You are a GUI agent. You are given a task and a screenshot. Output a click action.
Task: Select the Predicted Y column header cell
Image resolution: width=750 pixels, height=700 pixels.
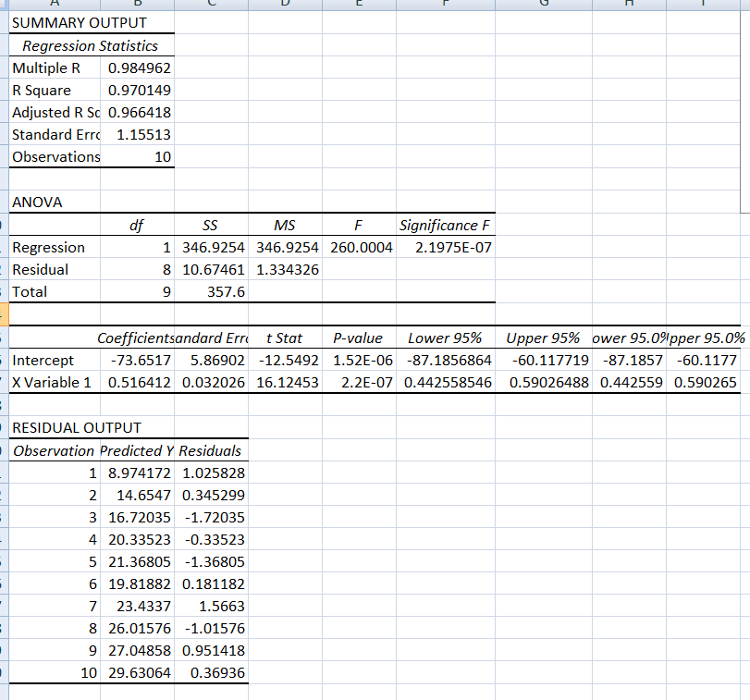tap(136, 450)
